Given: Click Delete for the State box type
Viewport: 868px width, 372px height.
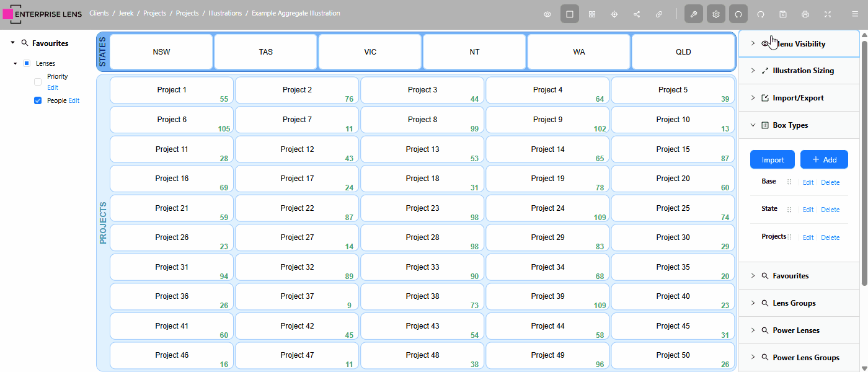Looking at the screenshot, I should tap(830, 210).
